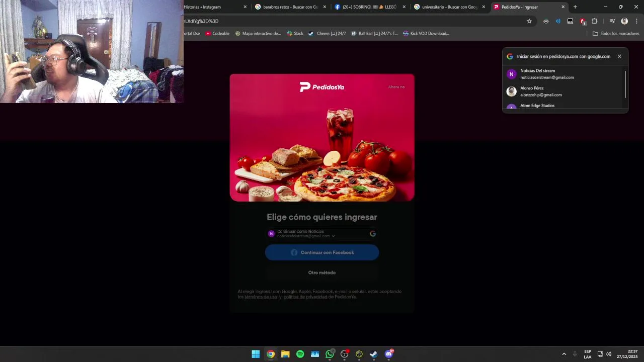Open Chrome from the taskbar
The width and height of the screenshot is (644, 362).
pyautogui.click(x=271, y=354)
